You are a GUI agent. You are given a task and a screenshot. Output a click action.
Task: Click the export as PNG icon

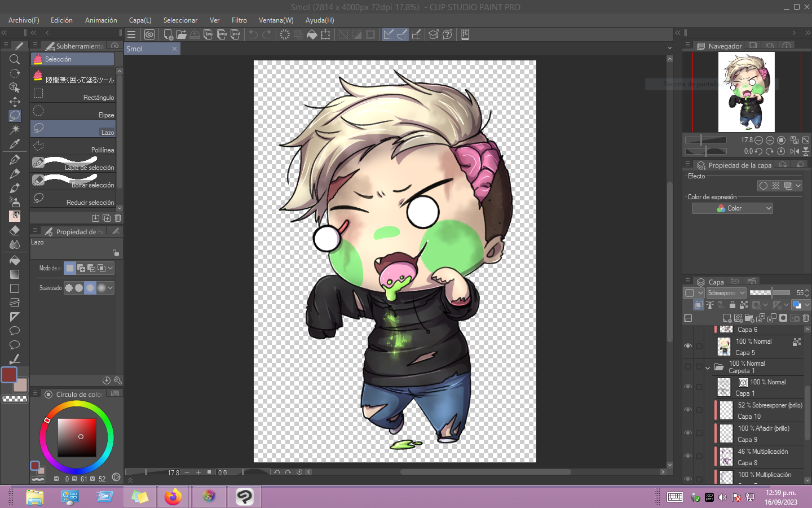click(222, 34)
